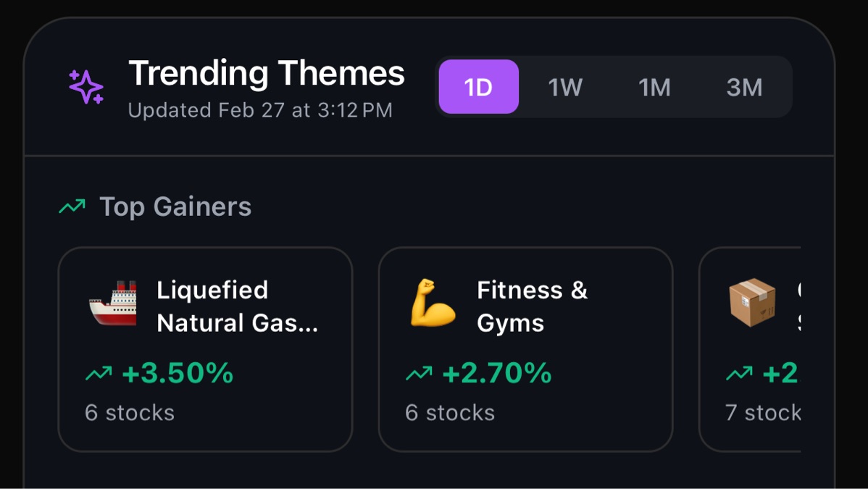This screenshot has height=489, width=868.
Task: Click the flexed bicep Fitness icon
Action: tap(433, 303)
